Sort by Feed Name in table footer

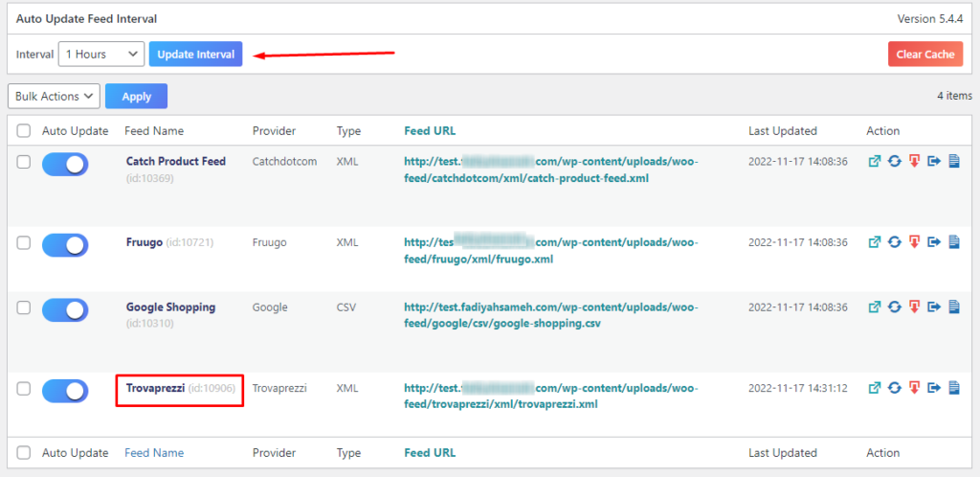point(154,453)
